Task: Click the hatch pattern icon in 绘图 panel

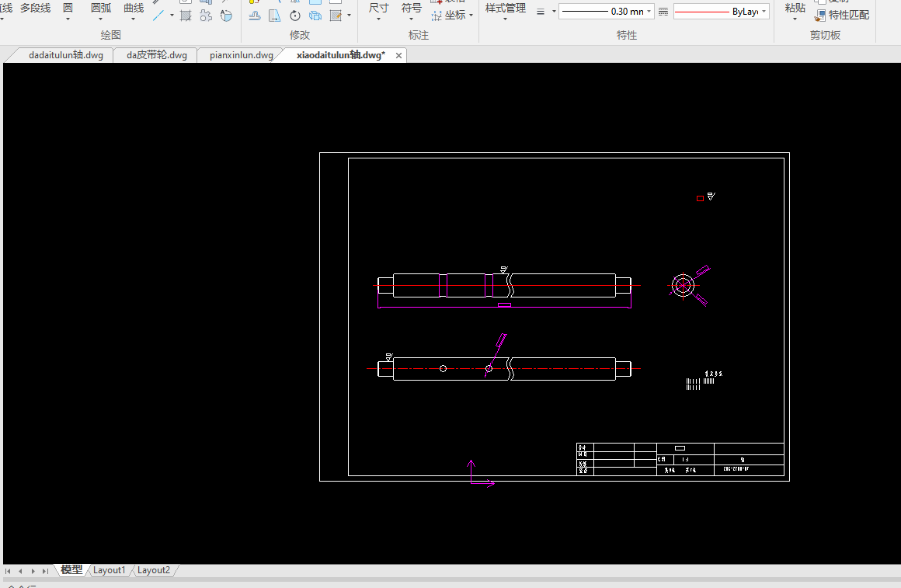Action: [186, 16]
